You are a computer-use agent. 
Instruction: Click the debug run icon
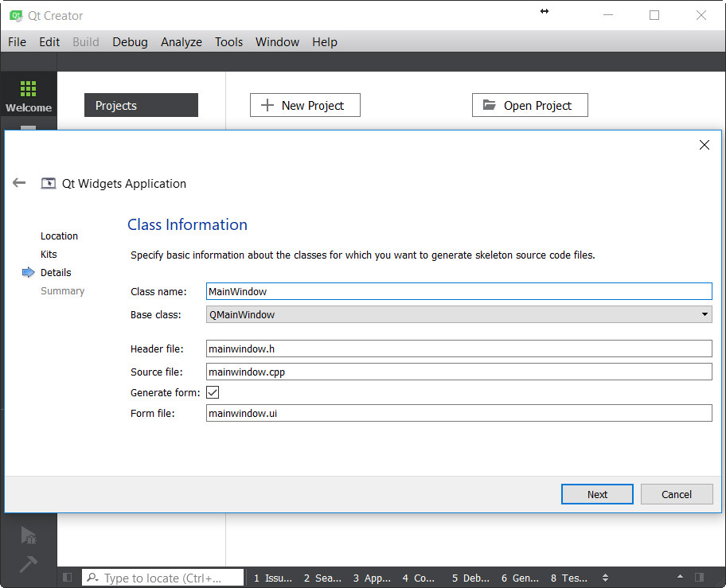coord(28,535)
